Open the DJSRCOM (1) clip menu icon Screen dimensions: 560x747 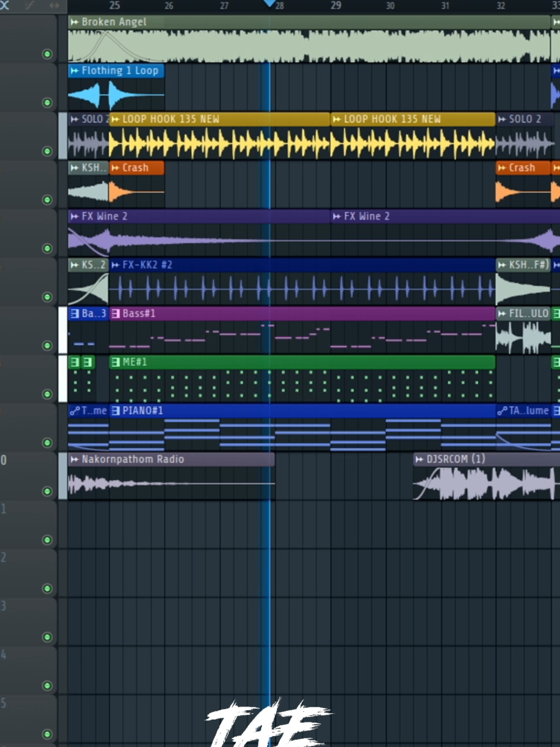[x=420, y=459]
